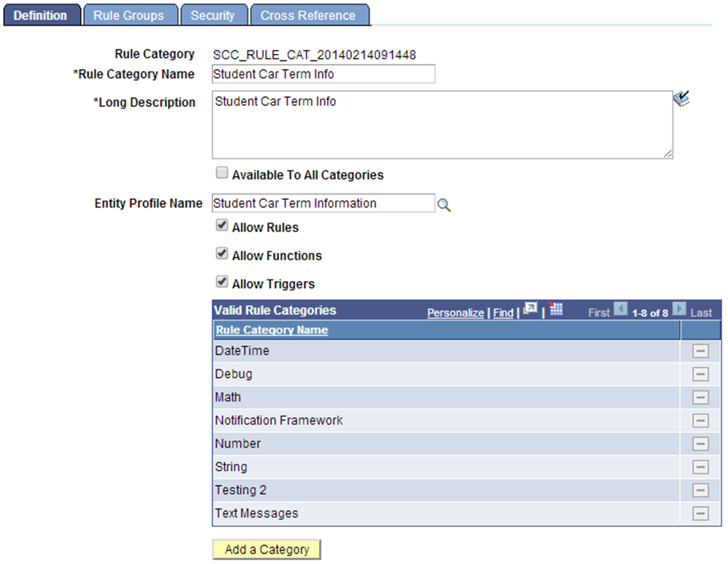Edit the Rule Category Name field
The image size is (728, 564).
tap(322, 74)
